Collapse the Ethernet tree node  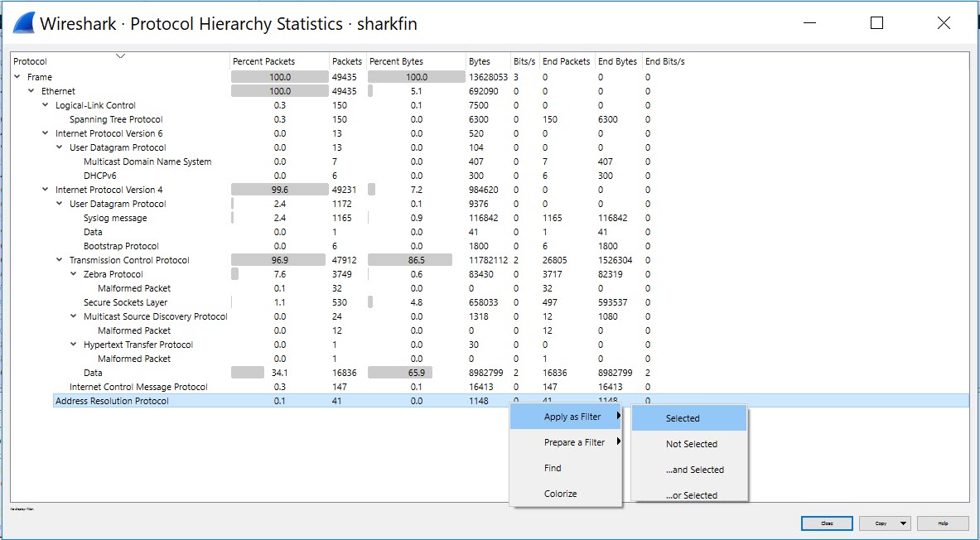(x=31, y=90)
